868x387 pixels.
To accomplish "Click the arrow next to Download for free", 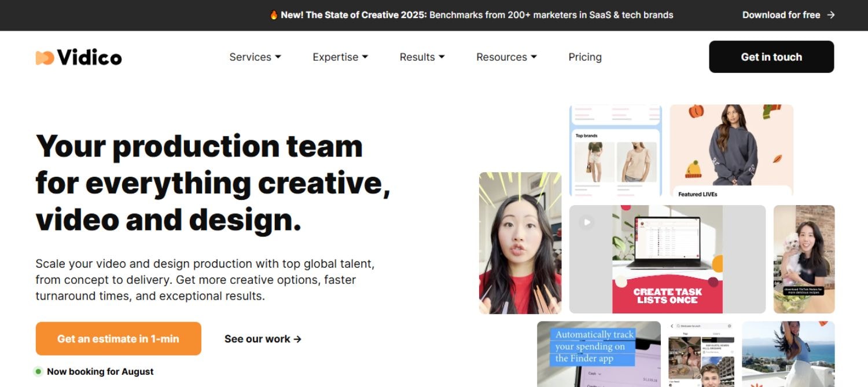I will pos(831,15).
